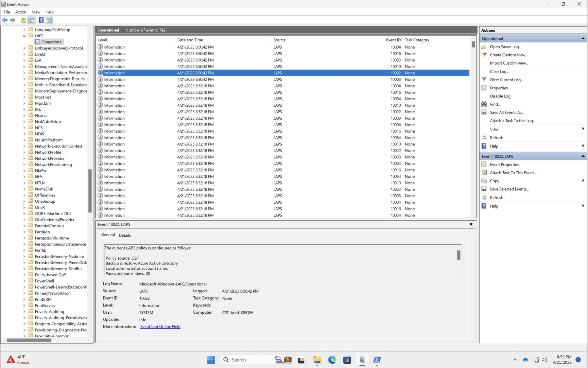Launch Microsoft Edge from the taskbar
The height and width of the screenshot is (368, 588).
pos(332,360)
